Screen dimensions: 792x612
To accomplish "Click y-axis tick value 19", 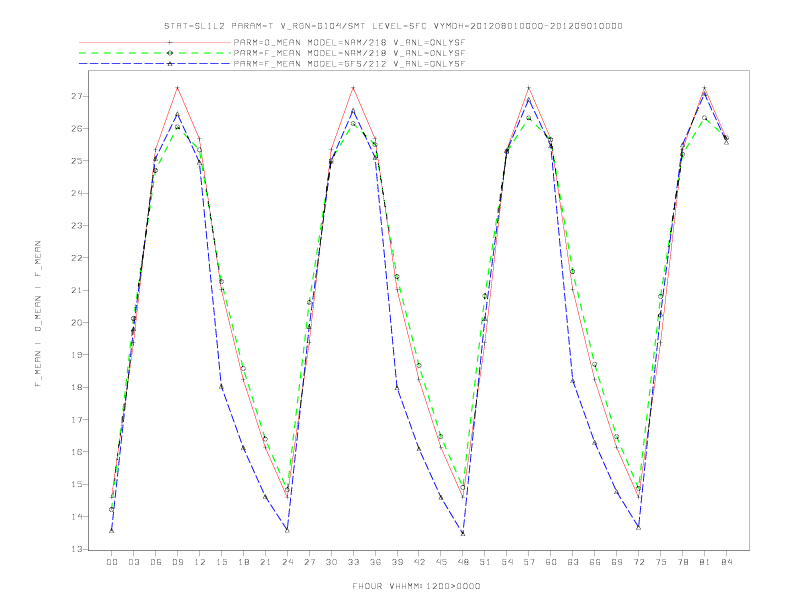I will 76,355.
